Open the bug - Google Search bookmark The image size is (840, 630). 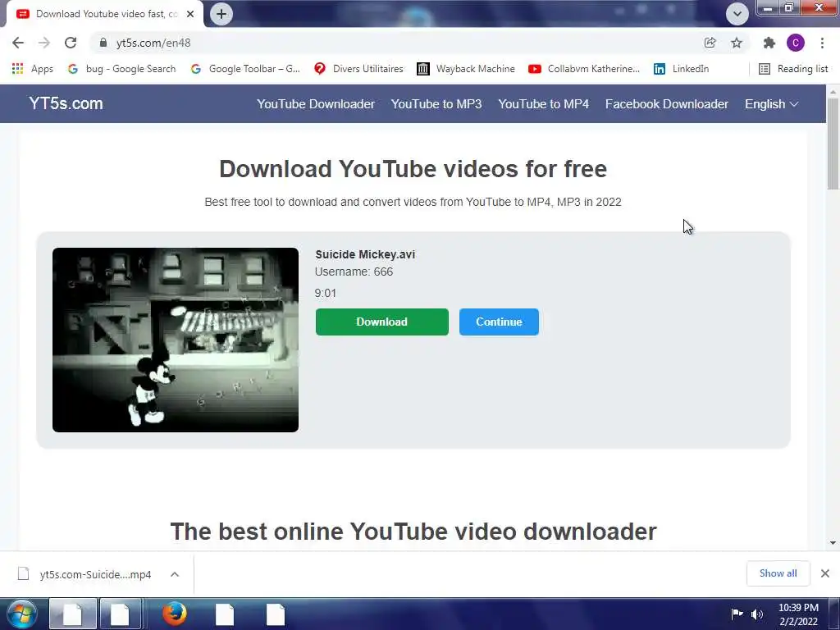click(122, 69)
